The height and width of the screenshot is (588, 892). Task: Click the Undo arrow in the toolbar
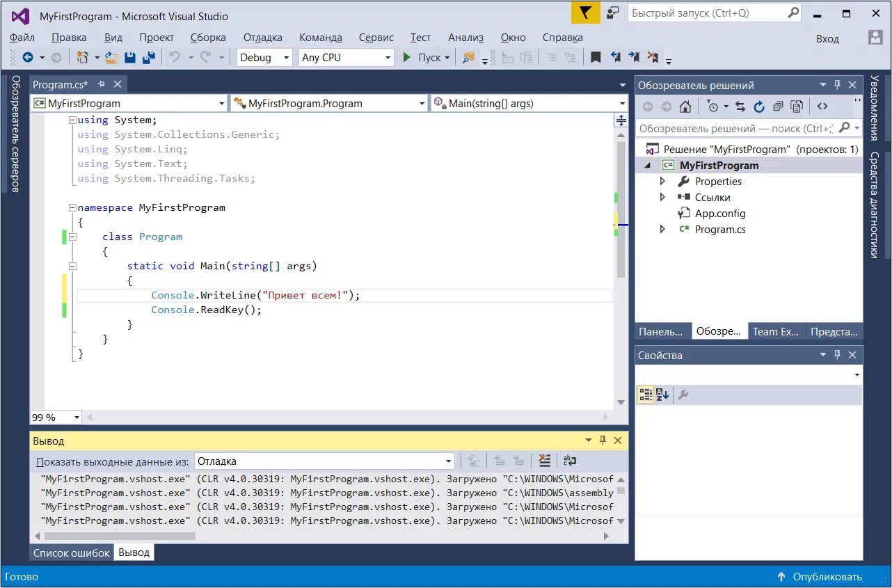coord(175,58)
